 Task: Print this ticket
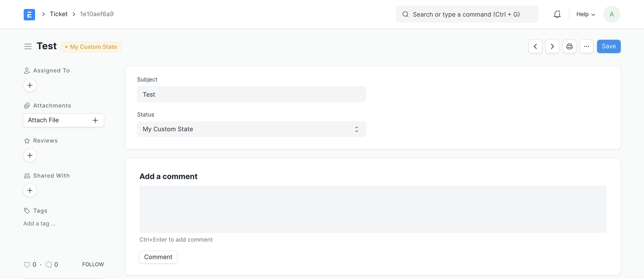pyautogui.click(x=569, y=47)
